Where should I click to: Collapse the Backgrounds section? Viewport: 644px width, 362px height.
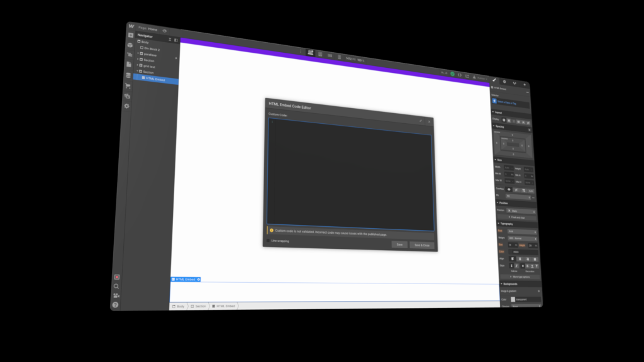(x=509, y=284)
